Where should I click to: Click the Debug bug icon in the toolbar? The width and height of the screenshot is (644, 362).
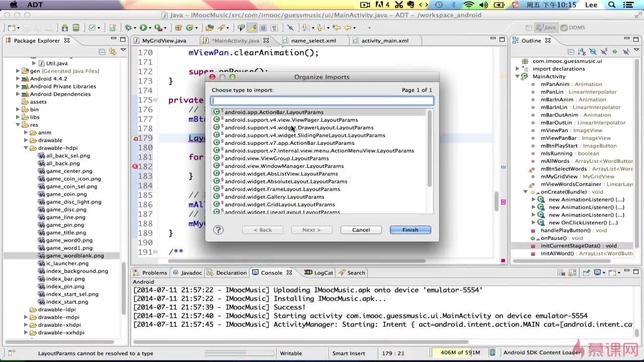128,28
